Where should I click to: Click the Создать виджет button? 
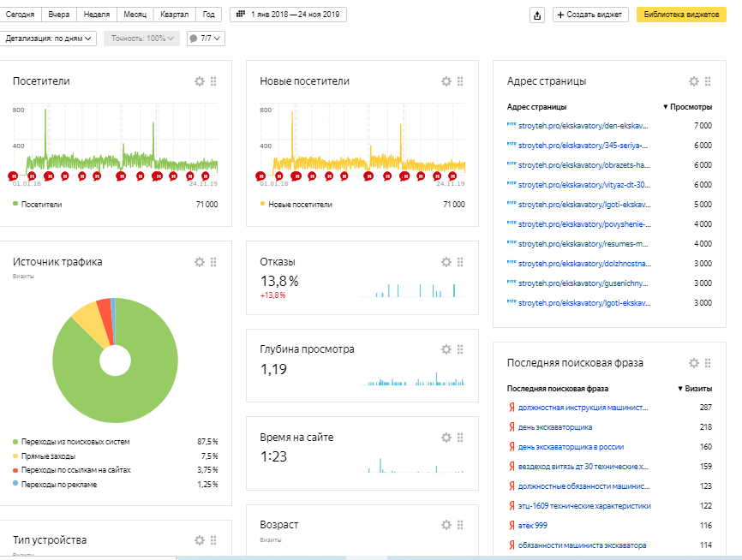pos(590,15)
